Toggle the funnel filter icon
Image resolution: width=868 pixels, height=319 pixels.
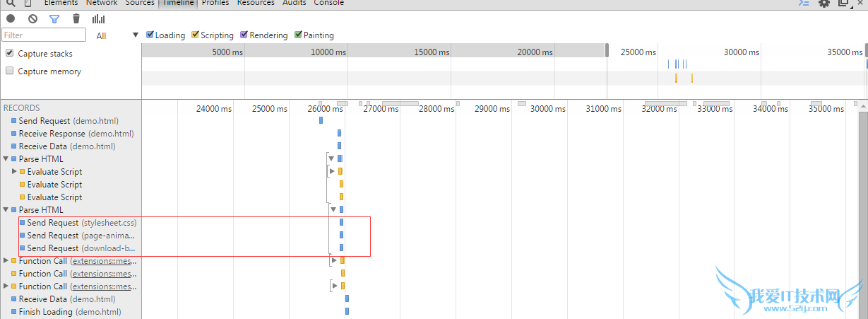point(54,19)
